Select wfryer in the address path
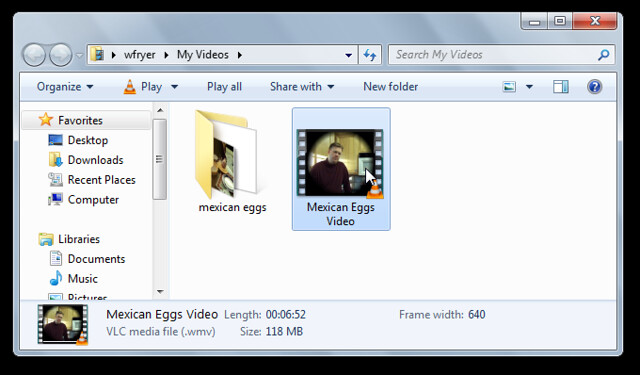Image resolution: width=640 pixels, height=375 pixels. (x=140, y=55)
